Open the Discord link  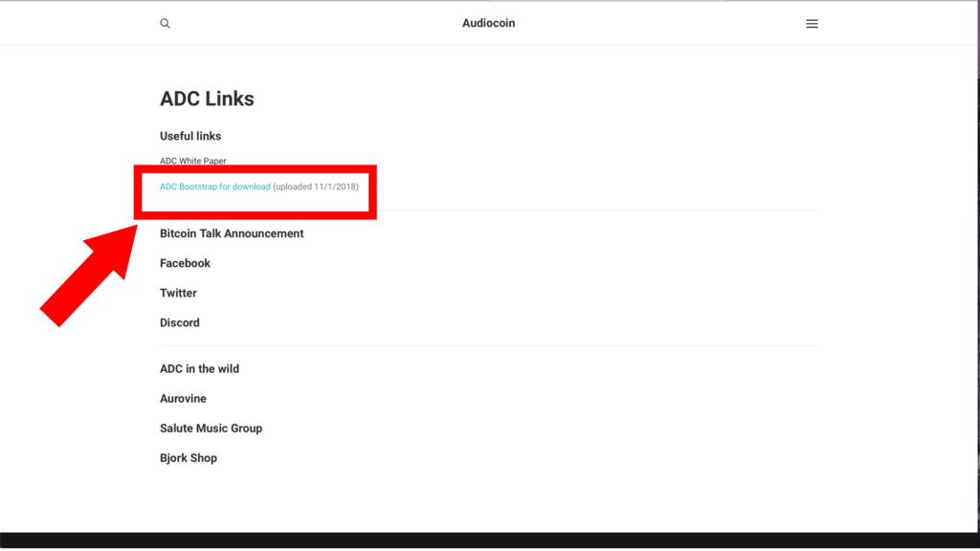coord(179,323)
